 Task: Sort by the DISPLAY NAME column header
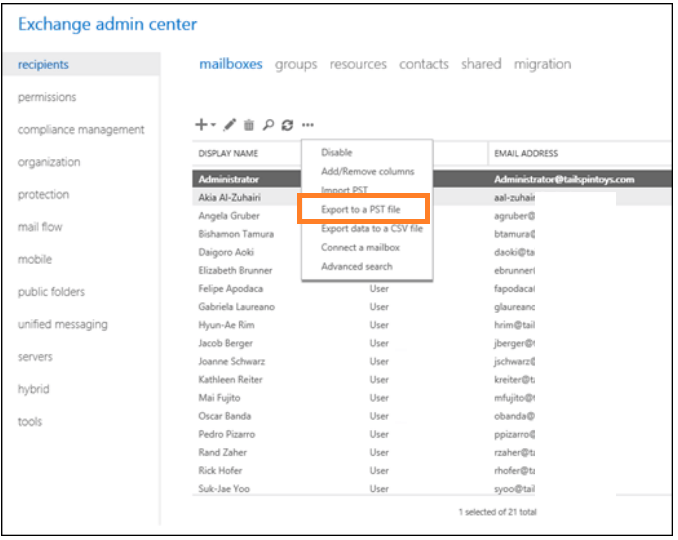[x=228, y=153]
